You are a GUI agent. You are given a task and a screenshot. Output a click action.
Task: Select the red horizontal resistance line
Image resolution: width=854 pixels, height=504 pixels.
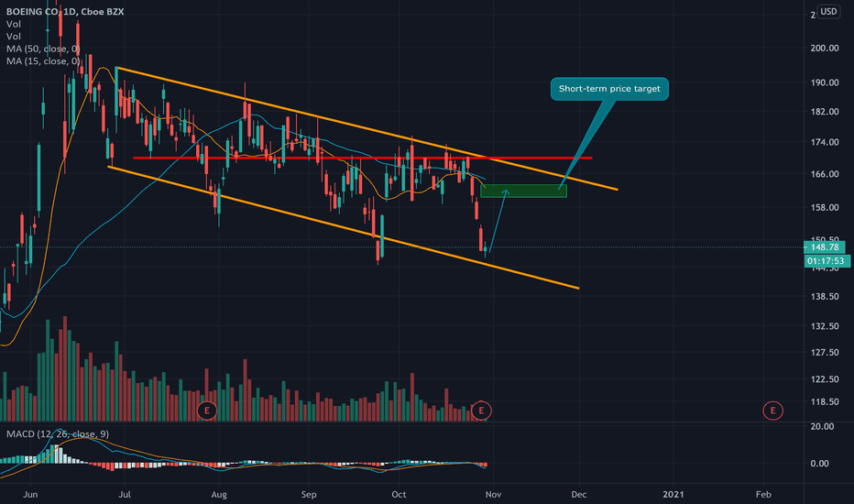[363, 158]
